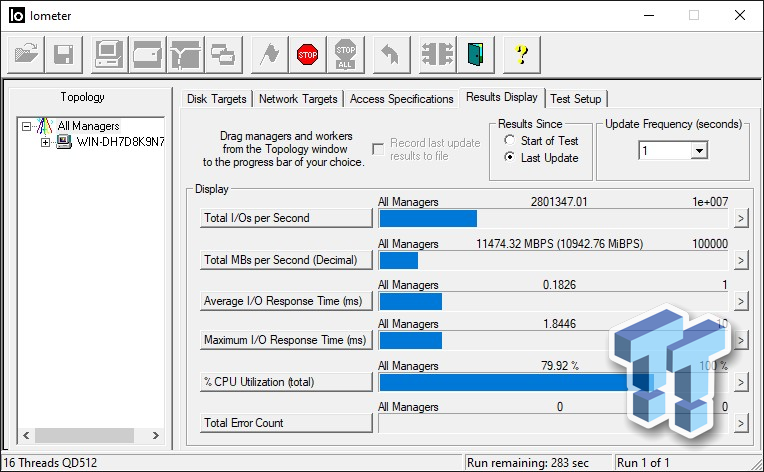Disconnect selected worker or manager icon
Image resolution: width=764 pixels, height=472 pixels.
[437, 54]
